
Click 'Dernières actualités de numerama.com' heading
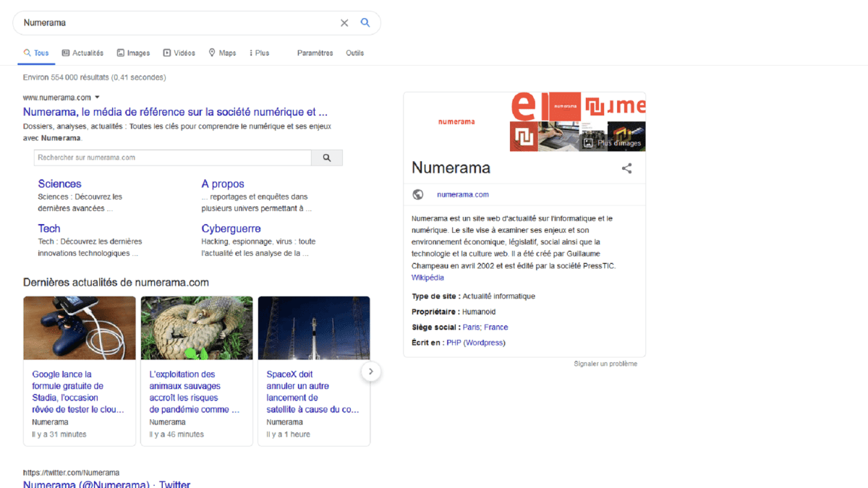point(116,282)
